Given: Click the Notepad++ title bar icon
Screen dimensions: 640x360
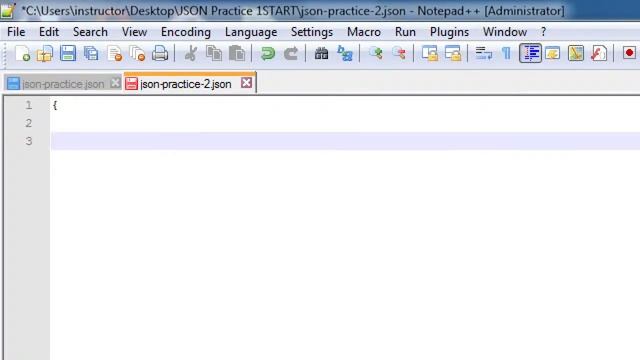Looking at the screenshot, I should click(8, 11).
